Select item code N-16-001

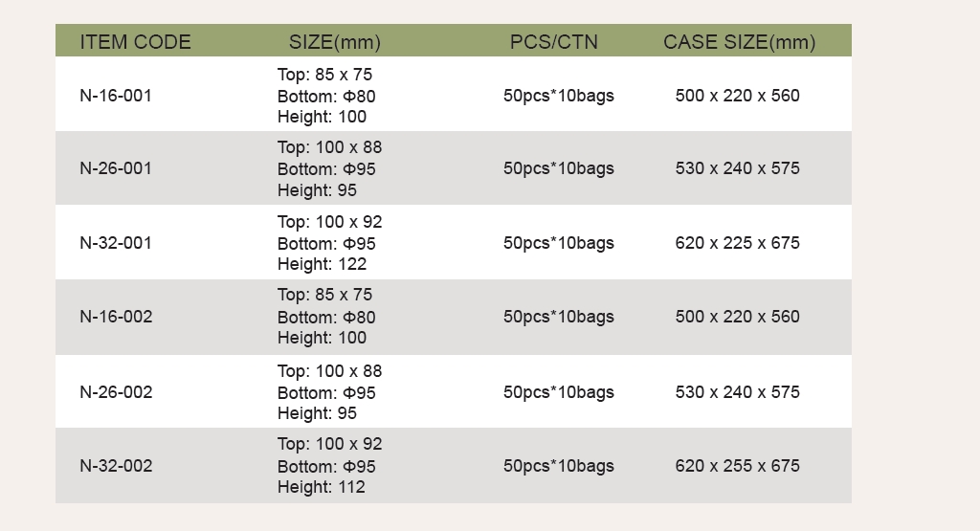[x=116, y=96]
